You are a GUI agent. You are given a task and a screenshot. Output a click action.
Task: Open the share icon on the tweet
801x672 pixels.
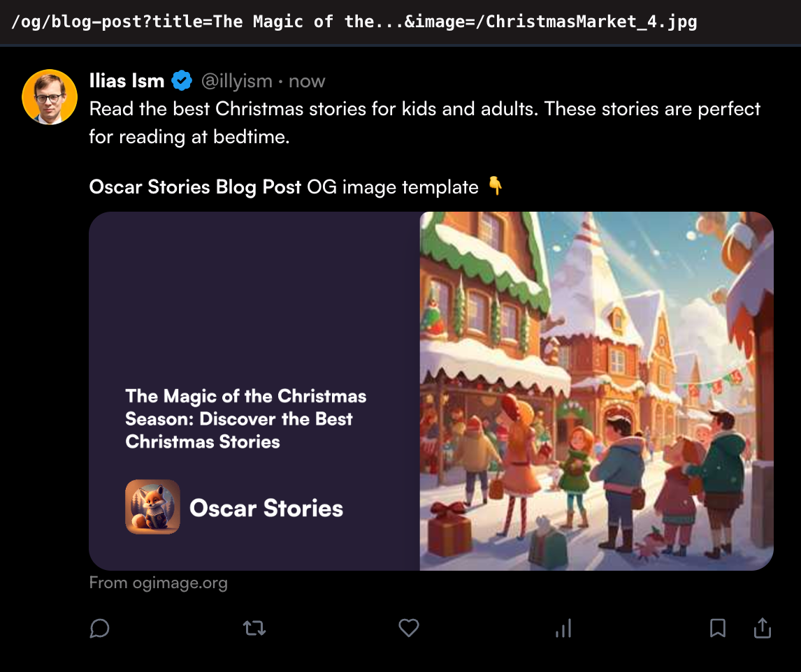click(763, 628)
